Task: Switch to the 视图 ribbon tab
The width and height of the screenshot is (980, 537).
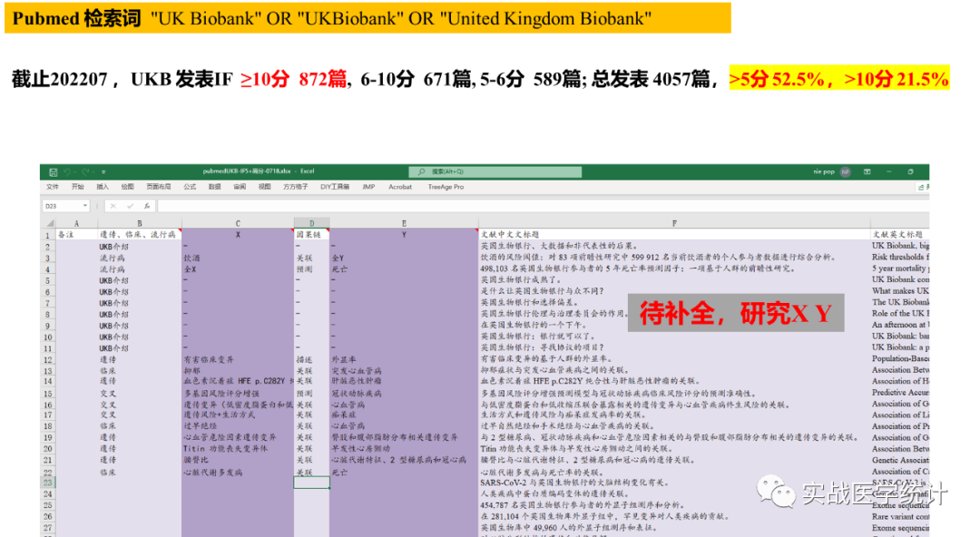Action: 265,187
